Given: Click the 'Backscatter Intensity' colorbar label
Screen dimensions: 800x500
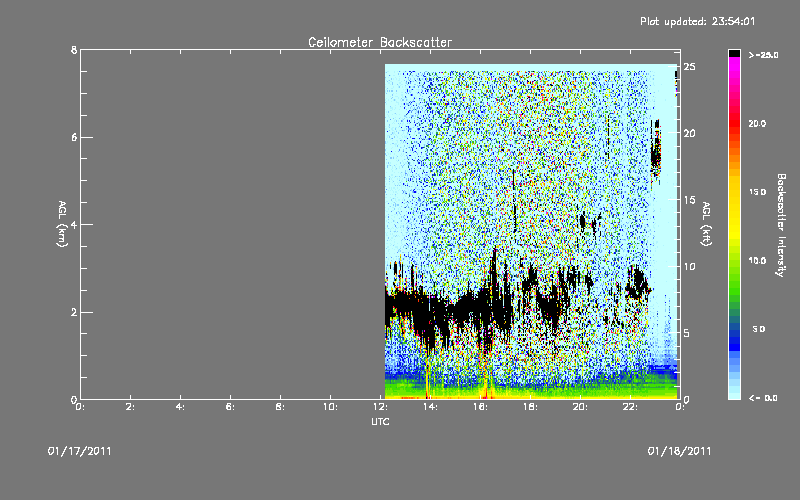Looking at the screenshot, I should (781, 225).
